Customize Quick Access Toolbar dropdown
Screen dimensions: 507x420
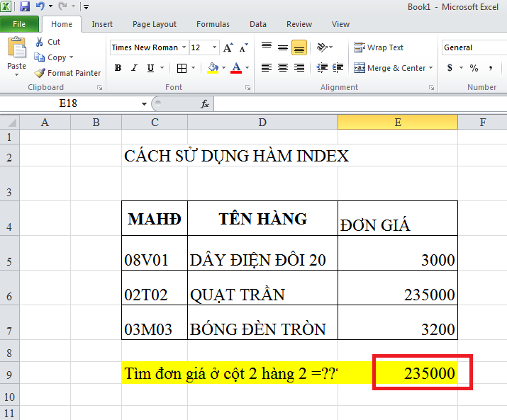click(86, 6)
